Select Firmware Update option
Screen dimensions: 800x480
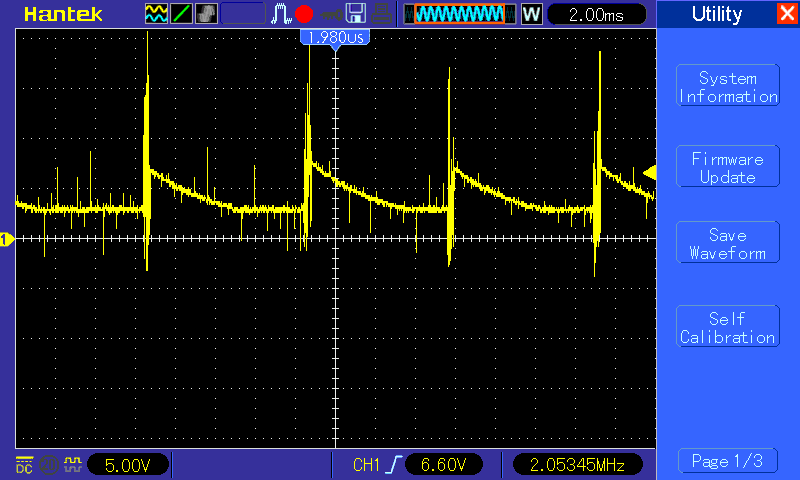pyautogui.click(x=728, y=166)
